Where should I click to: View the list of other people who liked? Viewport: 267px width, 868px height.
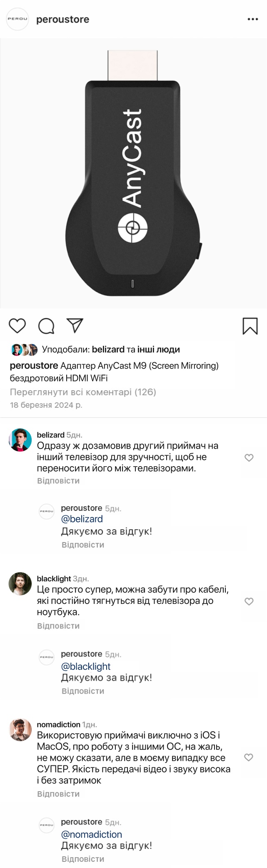click(159, 349)
